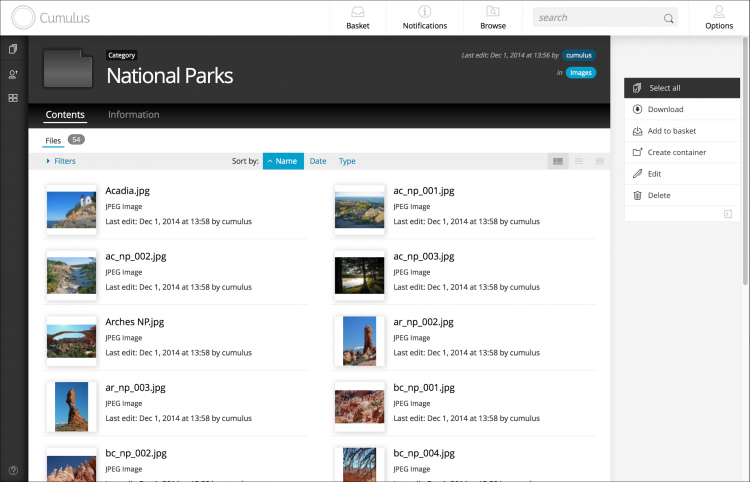Viewport: 750px width, 482px height.
Task: Click the Images category tag link
Action: [x=581, y=73]
